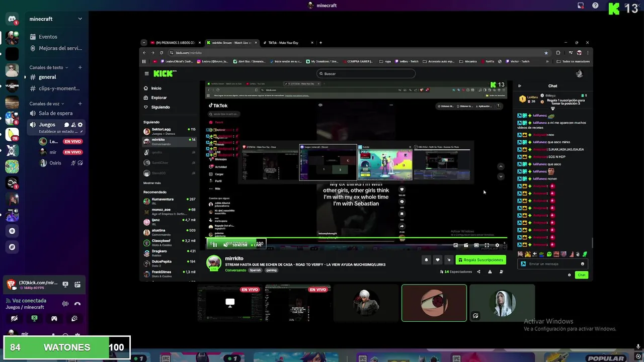Start an activity with controller icon

54,318
